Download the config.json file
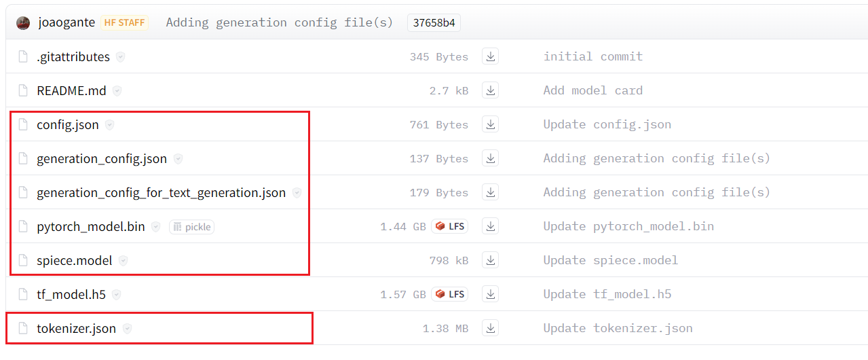 pyautogui.click(x=490, y=124)
